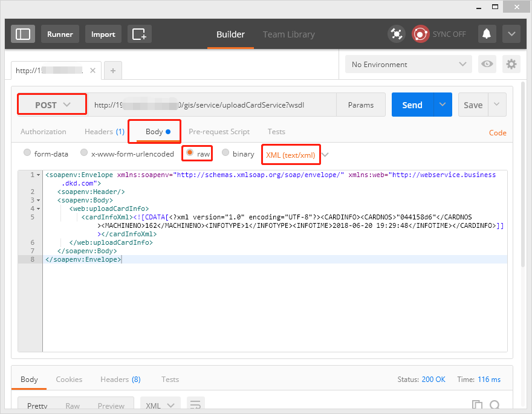Close the current request tab
The height and width of the screenshot is (414, 532).
[x=92, y=70]
